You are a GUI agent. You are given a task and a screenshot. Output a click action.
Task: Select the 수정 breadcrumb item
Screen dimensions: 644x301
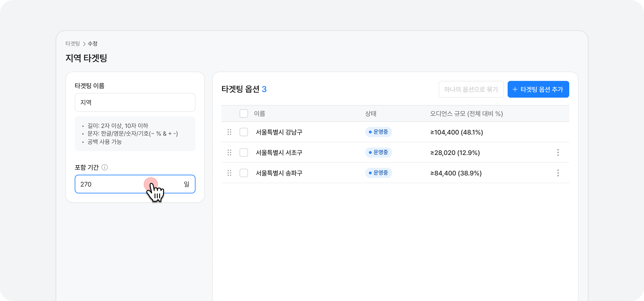click(x=92, y=43)
